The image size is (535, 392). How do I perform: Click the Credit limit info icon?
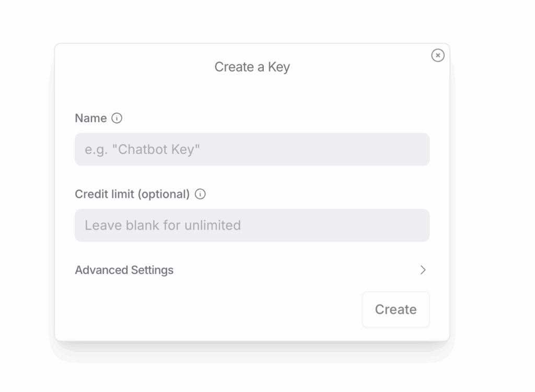click(x=200, y=194)
